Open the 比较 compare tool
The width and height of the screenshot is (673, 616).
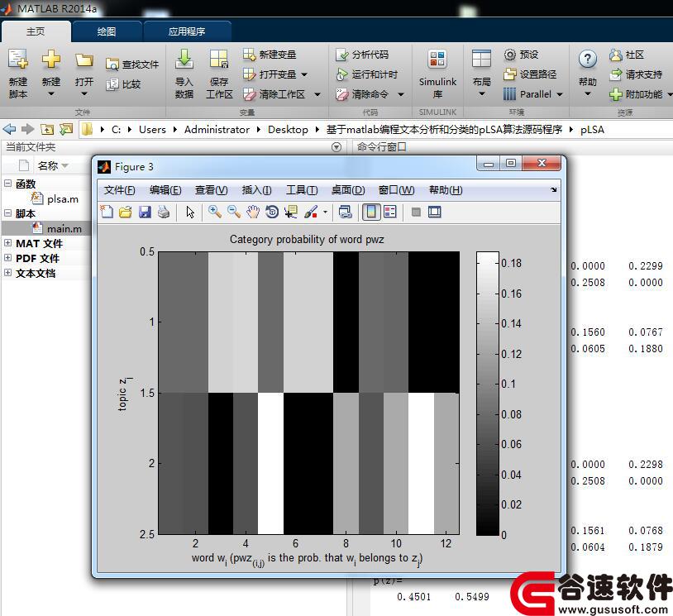pyautogui.click(x=124, y=84)
